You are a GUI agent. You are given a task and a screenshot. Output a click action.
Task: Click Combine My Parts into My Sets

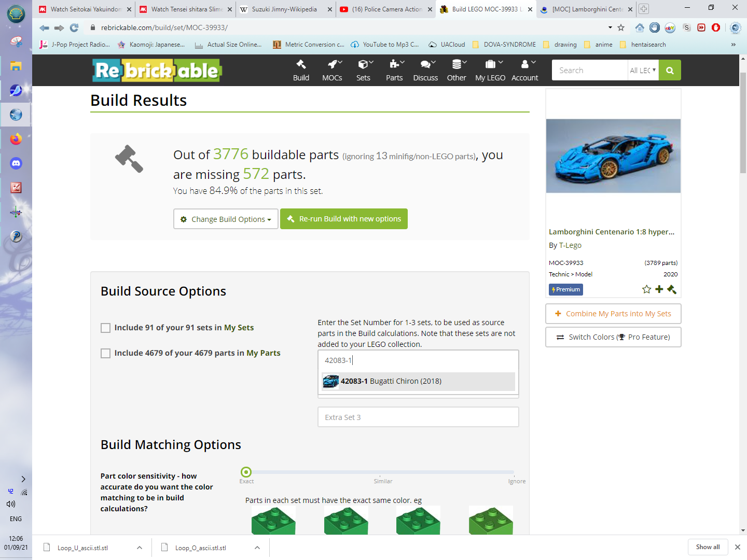pos(613,314)
